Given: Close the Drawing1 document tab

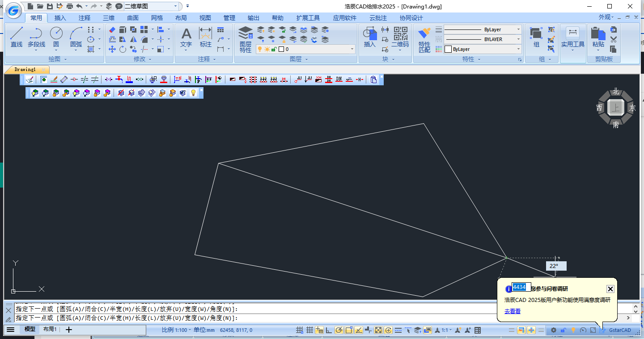Looking at the screenshot, I should 44,70.
